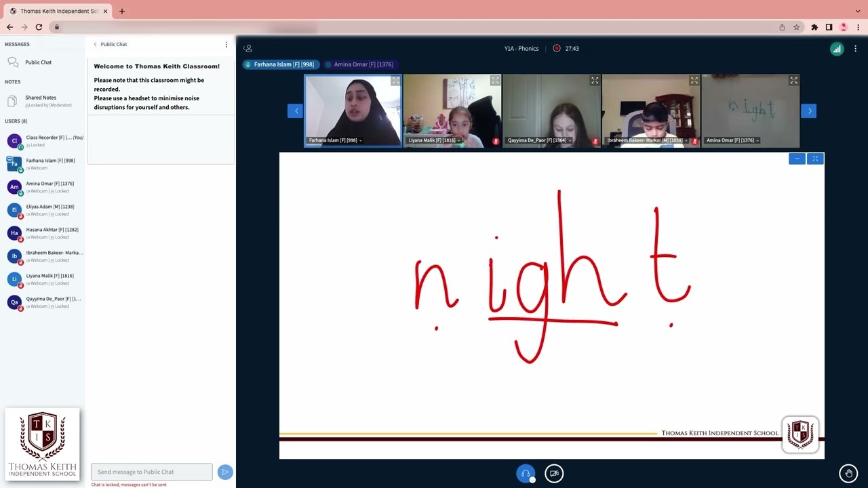Select the Thomas Keith Independent School tab

coord(58,11)
